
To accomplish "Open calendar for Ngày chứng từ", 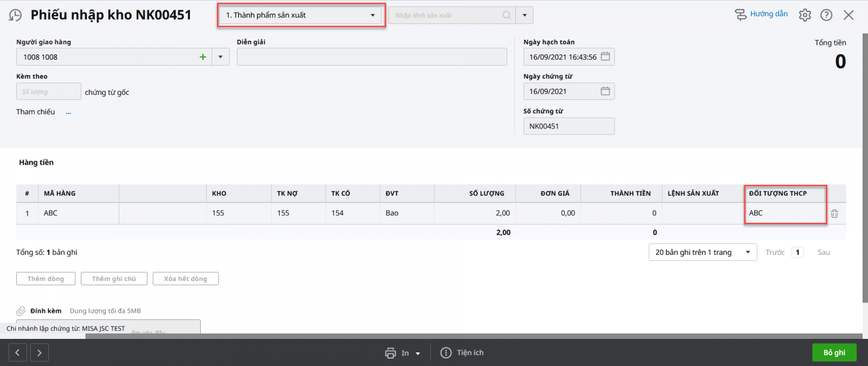I will point(605,91).
